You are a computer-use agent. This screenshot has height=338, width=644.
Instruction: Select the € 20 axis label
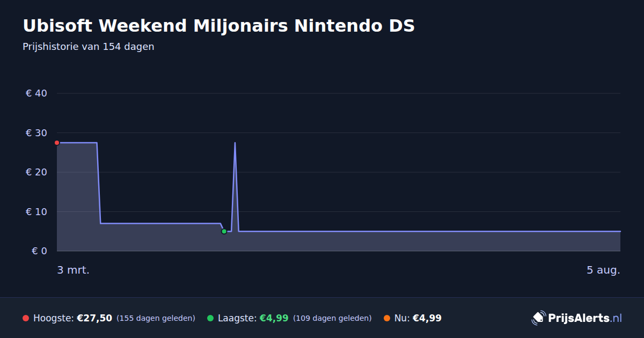pos(36,172)
